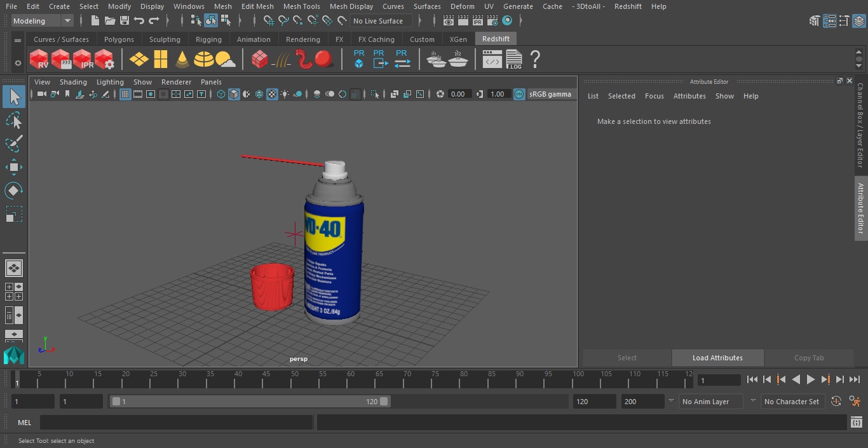Screen dimensions: 868x448
Task: Click the range slider bar
Action: click(x=250, y=402)
